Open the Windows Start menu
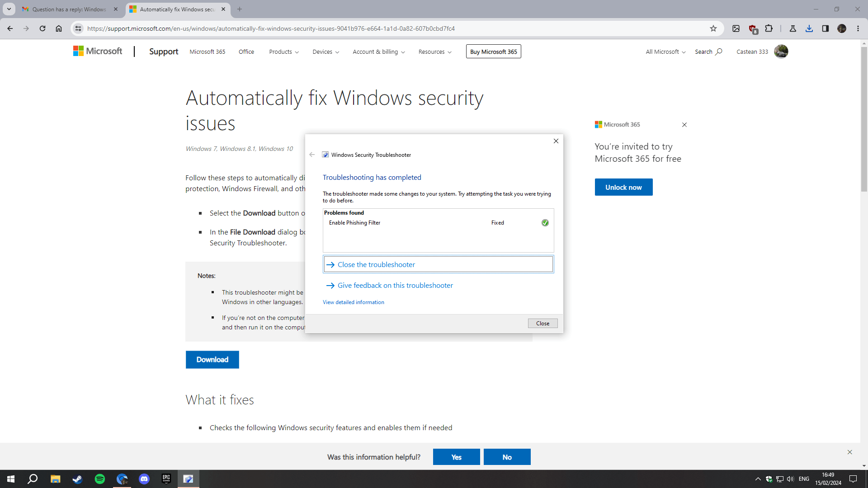Screen dimensions: 868x488 coord(11,479)
